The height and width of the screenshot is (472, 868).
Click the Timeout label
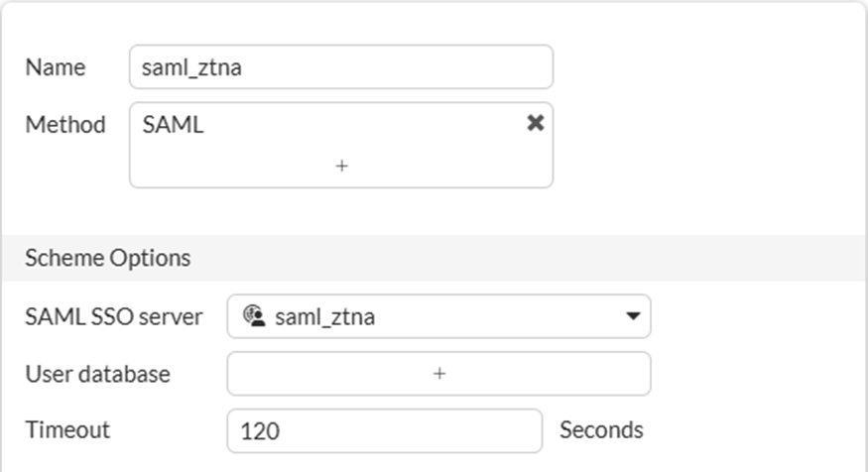click(67, 430)
